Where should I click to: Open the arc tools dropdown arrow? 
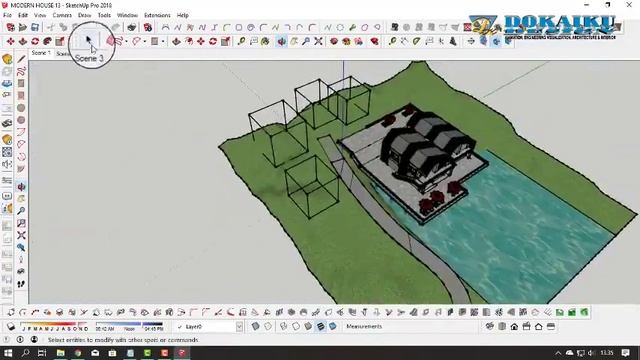point(144,41)
